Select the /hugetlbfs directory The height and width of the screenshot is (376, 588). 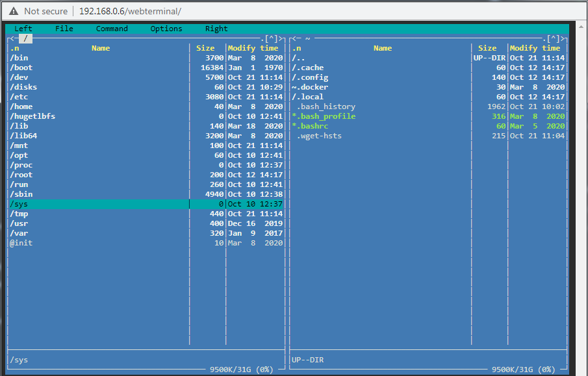tap(146, 116)
